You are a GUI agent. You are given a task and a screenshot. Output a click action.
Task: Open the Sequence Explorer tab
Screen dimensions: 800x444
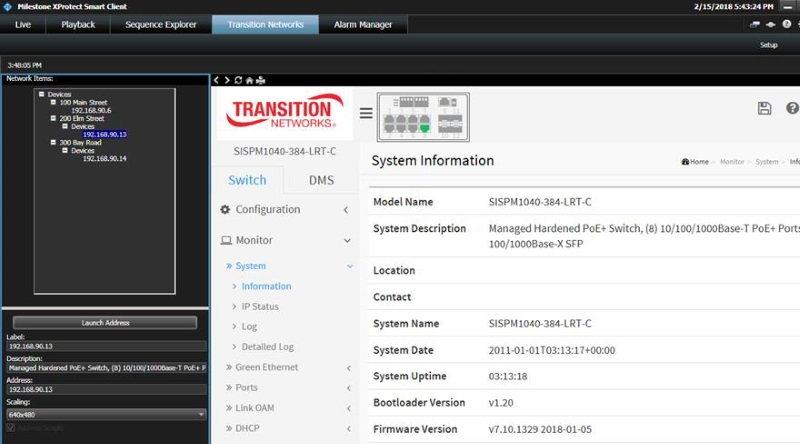pos(161,24)
